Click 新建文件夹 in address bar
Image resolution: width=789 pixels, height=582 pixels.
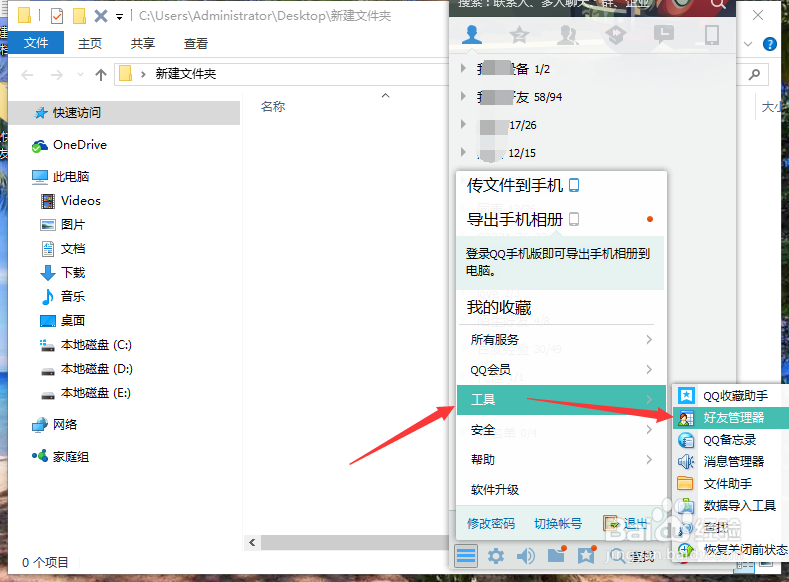pos(186,74)
